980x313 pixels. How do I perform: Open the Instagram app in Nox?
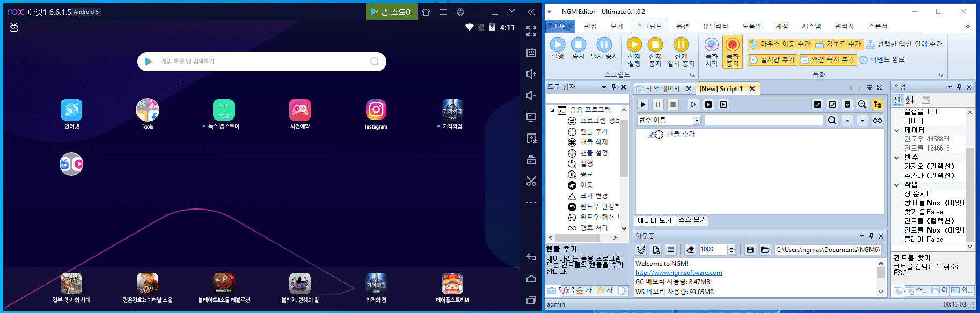376,110
